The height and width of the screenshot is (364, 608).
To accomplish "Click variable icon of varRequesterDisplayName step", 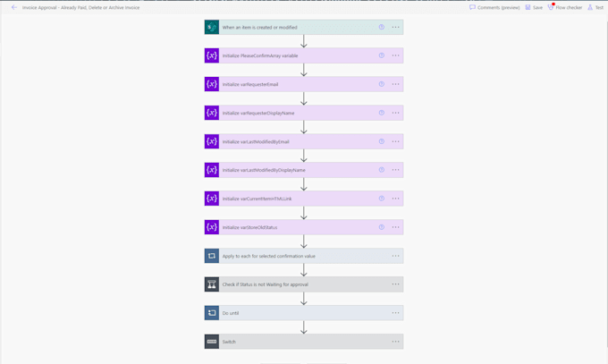I will (x=212, y=113).
